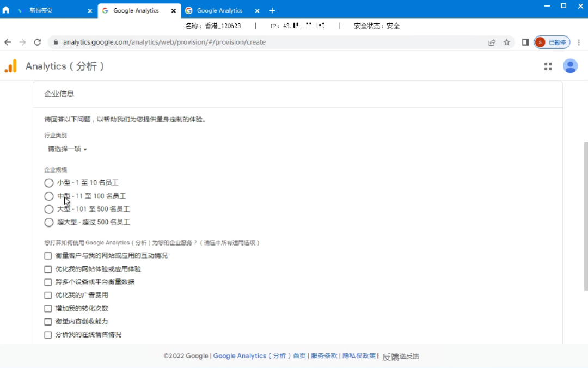Open the Google apps grid
The image size is (588, 368).
click(x=548, y=66)
